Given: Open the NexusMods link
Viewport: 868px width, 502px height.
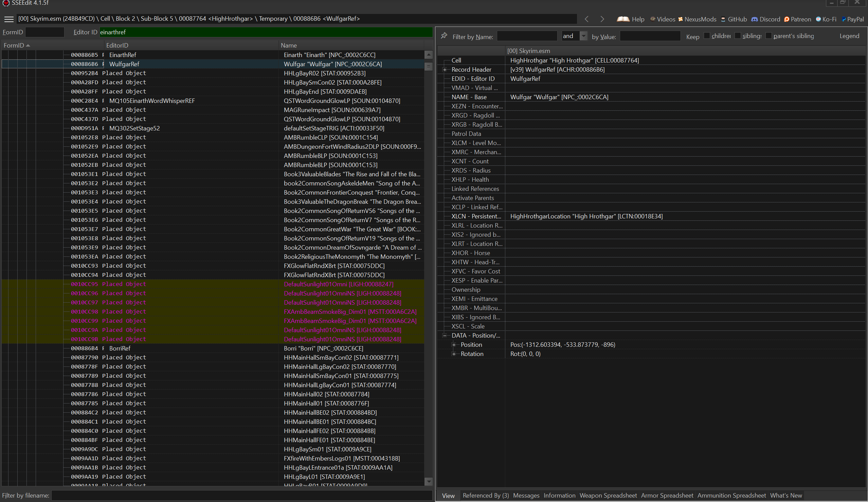Looking at the screenshot, I should click(697, 19).
